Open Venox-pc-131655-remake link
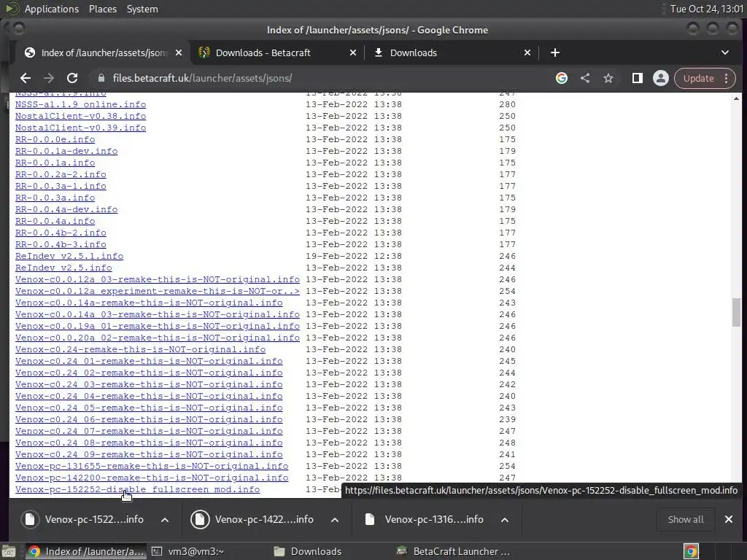Viewport: 747px width, 560px height. 152,466
